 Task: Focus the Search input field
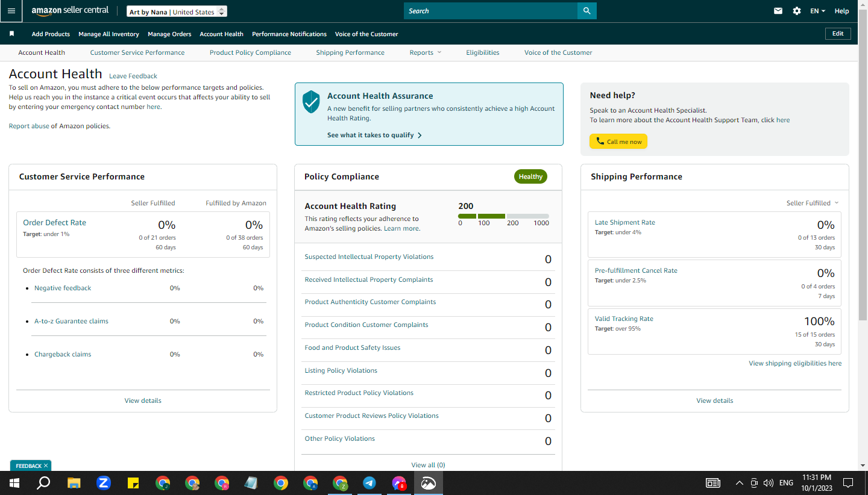pyautogui.click(x=491, y=11)
